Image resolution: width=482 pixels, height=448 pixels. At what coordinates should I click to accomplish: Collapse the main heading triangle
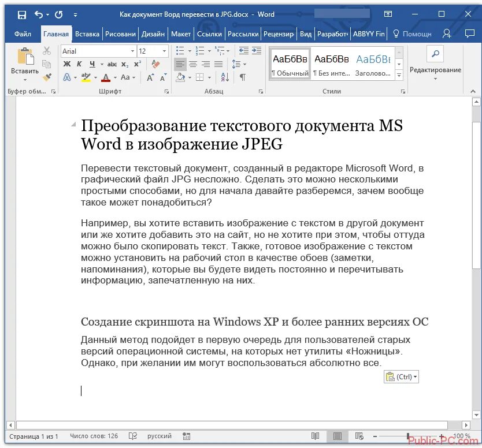(73, 124)
